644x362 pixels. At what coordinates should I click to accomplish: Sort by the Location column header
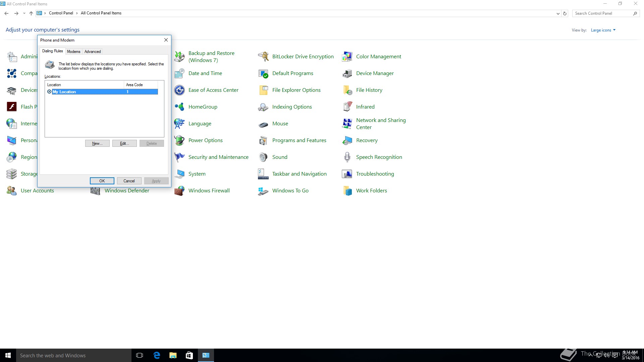(85, 85)
